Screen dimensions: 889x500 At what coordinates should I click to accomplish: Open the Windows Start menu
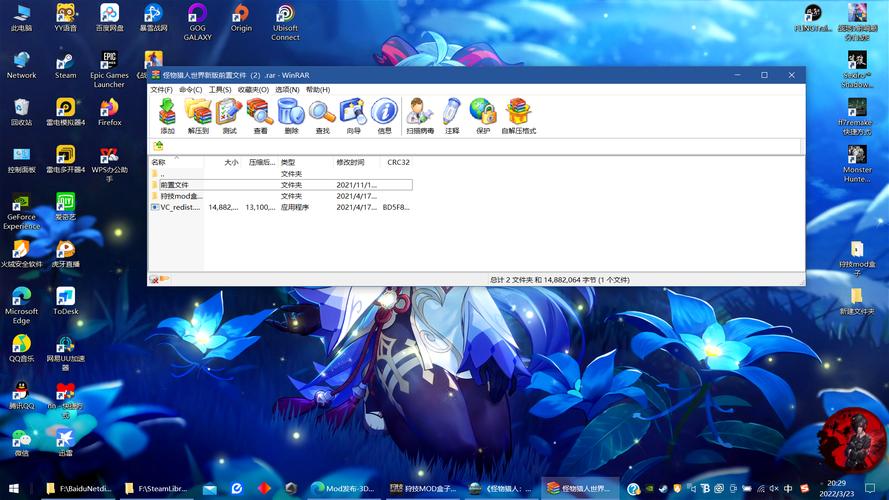(14, 488)
